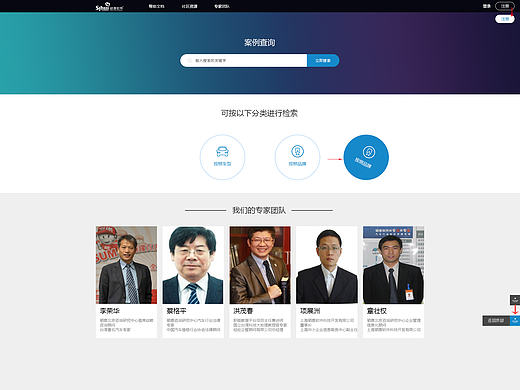Click the 案例查询 heading

260,42
